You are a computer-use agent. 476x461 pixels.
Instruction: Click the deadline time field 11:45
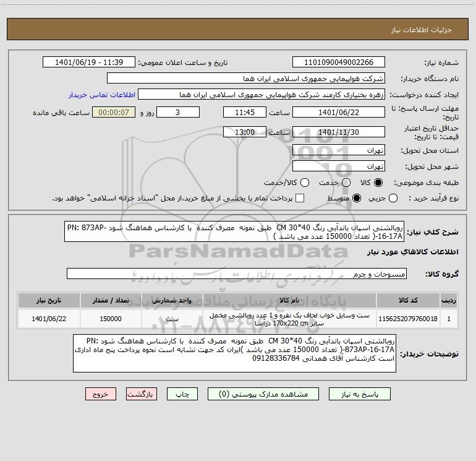(245, 112)
